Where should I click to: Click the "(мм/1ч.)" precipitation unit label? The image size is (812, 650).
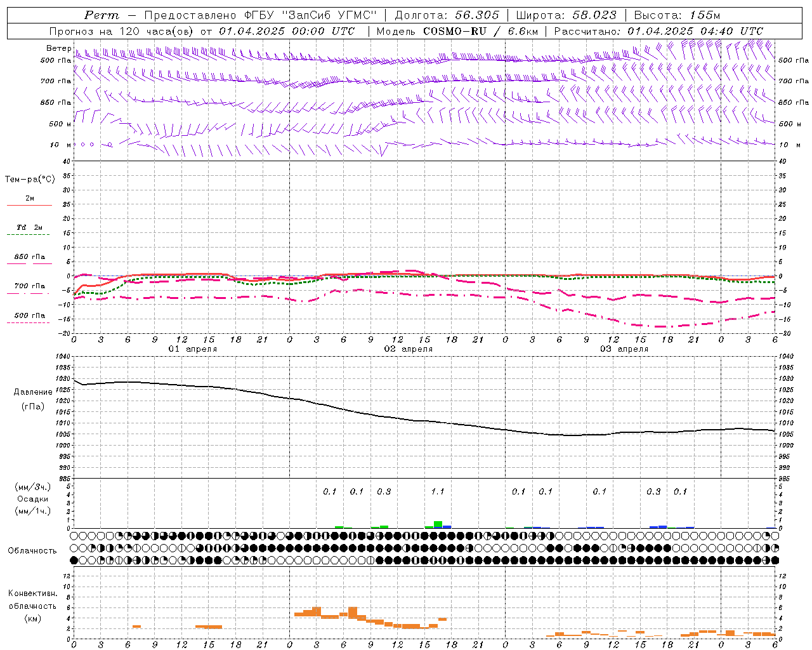pyautogui.click(x=33, y=511)
